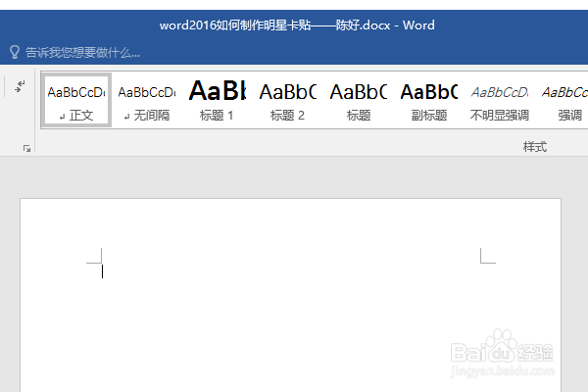Click the document title in title bar
The image size is (588, 392).
[297, 25]
